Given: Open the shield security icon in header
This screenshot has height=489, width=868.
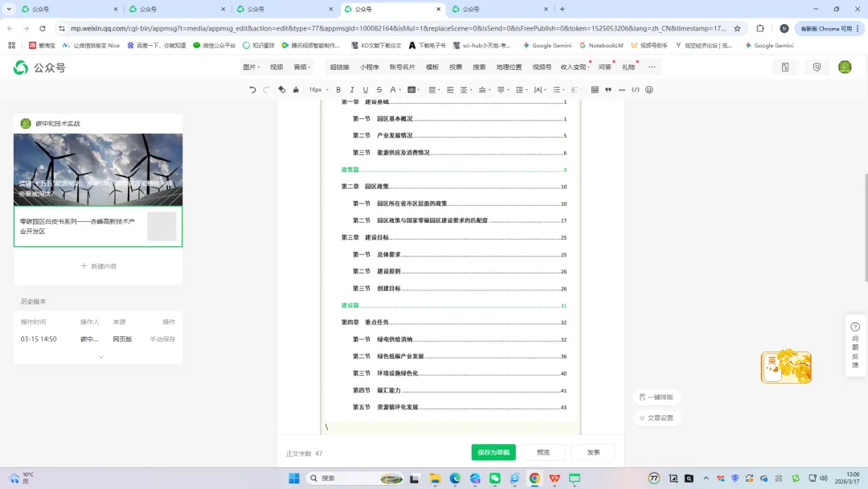Looking at the screenshot, I should 817,67.
